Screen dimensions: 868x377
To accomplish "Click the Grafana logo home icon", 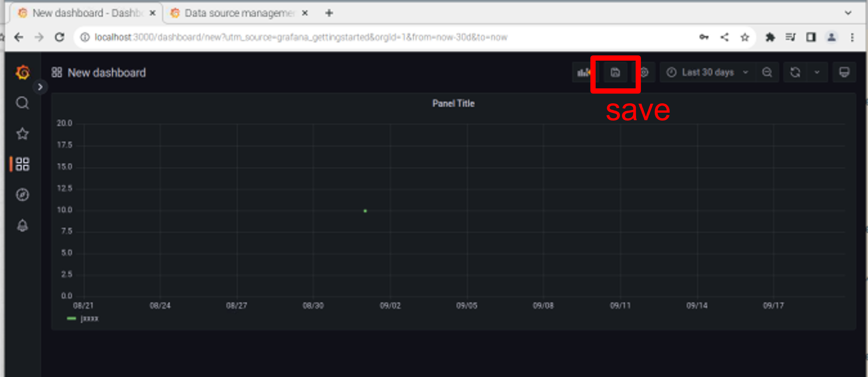I will (22, 72).
